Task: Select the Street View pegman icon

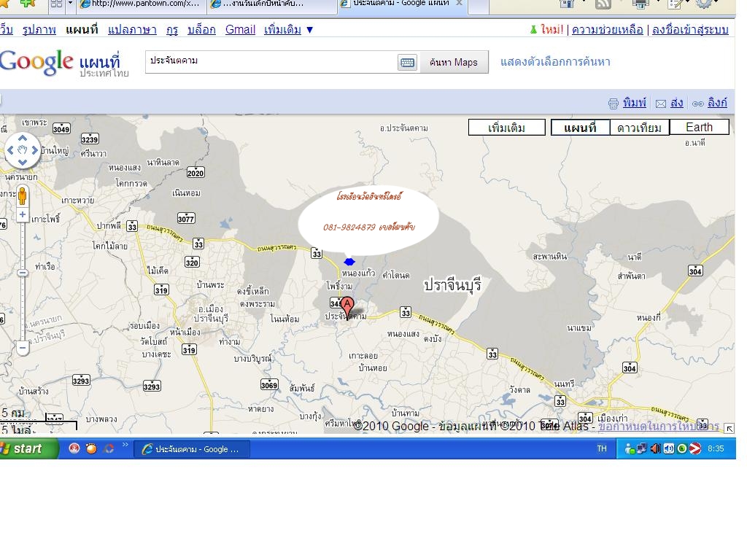Action: point(23,195)
